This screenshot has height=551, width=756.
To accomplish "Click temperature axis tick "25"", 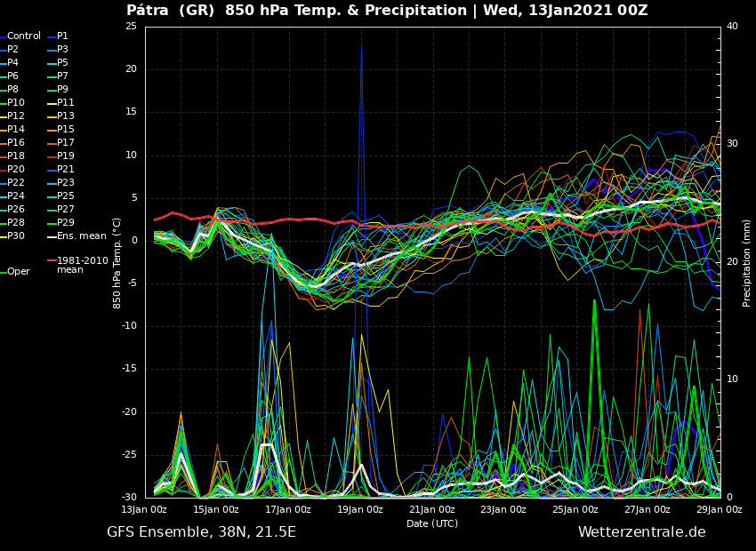I will coord(131,27).
